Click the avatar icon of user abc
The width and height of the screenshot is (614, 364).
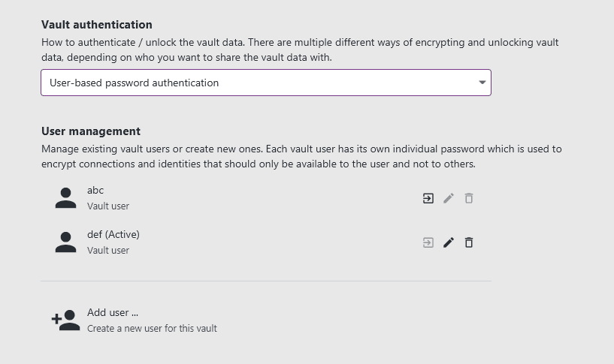coord(66,198)
